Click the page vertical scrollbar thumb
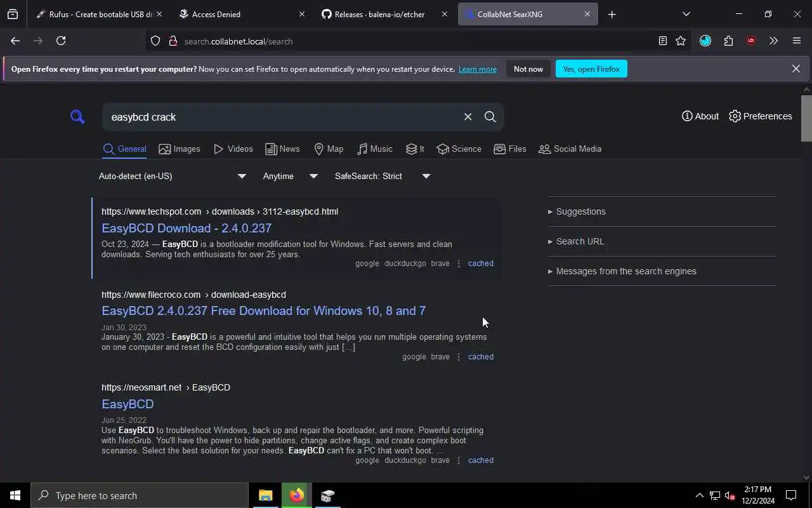This screenshot has width=812, height=508. point(806,118)
